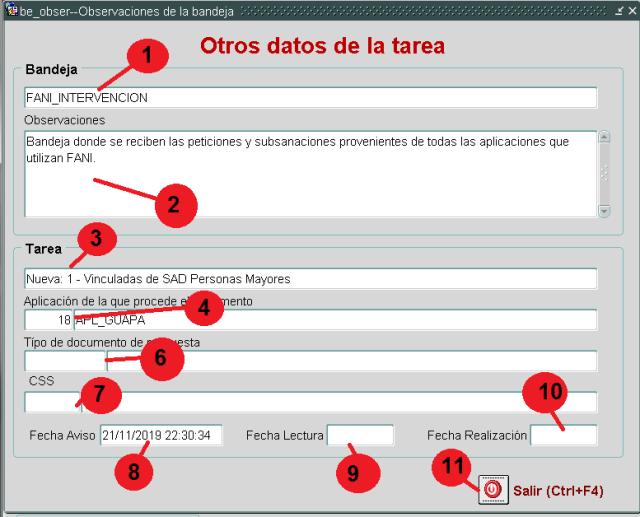Screen dimensions: 640x517
Task: Click the Observaciones scrollbar thumb
Action: coord(603,173)
